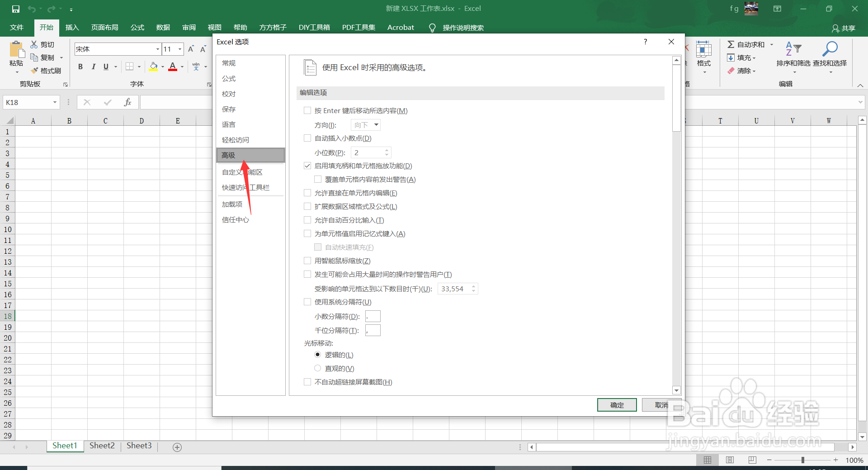Apply bold formatting with the B icon
The image size is (868, 470).
tap(80, 66)
